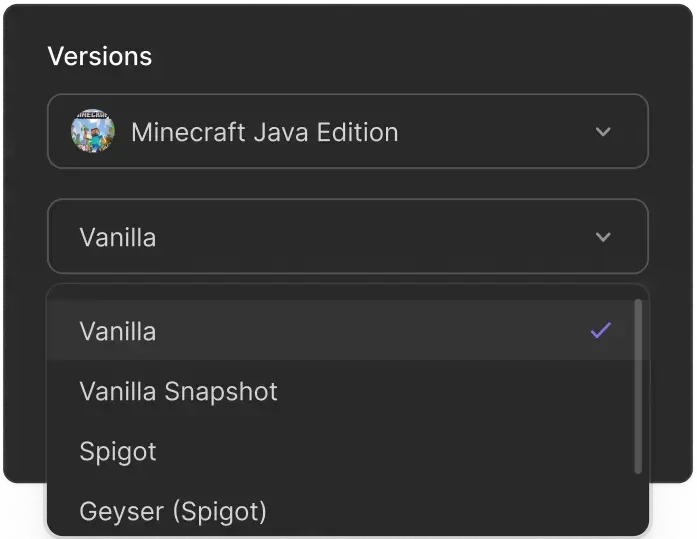Click the dropdown list scrollbar thumb
This screenshot has height=539, width=697.
pos(638,385)
